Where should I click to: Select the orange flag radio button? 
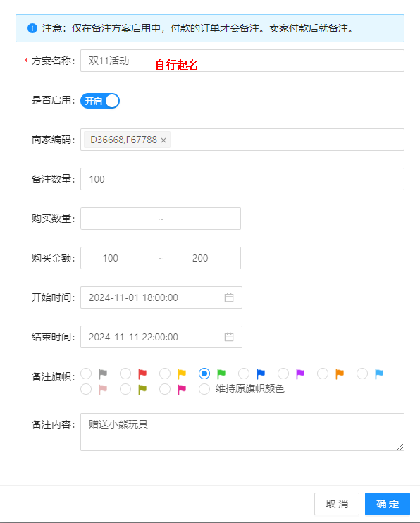[x=323, y=374]
